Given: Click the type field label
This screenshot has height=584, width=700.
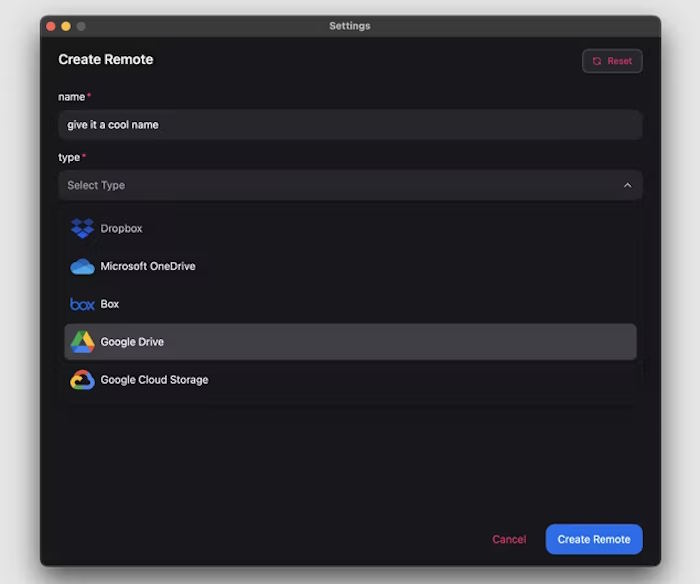Looking at the screenshot, I should pyautogui.click(x=69, y=158).
